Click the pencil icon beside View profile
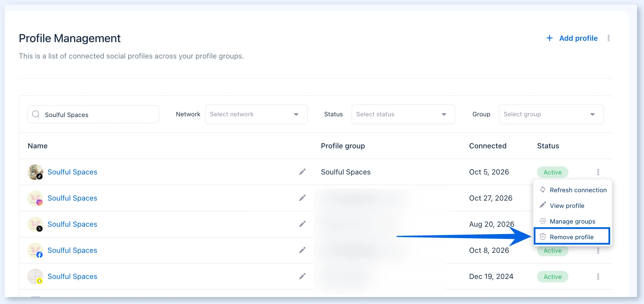 (x=543, y=205)
